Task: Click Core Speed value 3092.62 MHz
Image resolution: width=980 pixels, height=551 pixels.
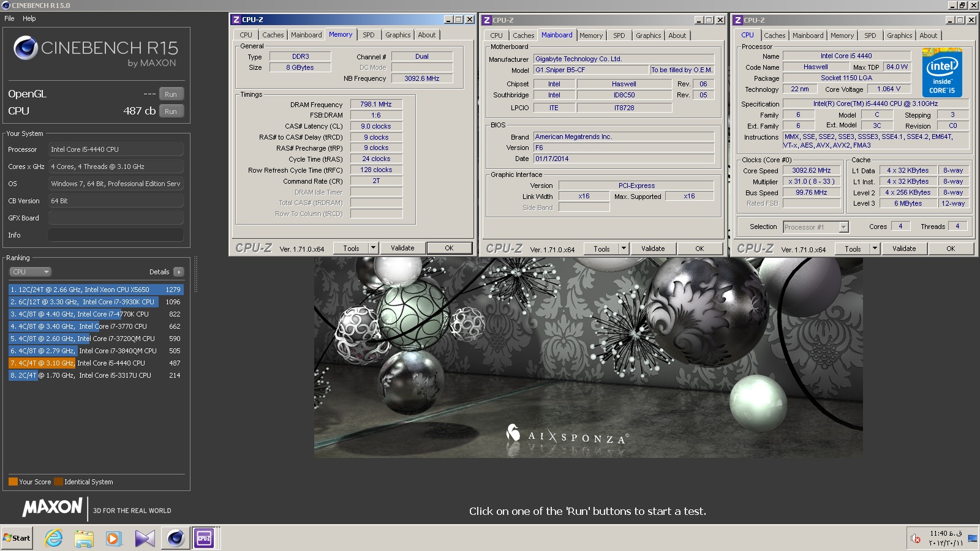Action: click(812, 171)
